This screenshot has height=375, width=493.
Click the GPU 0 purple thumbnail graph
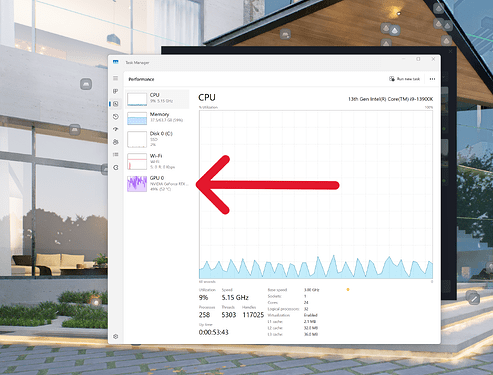tap(137, 184)
